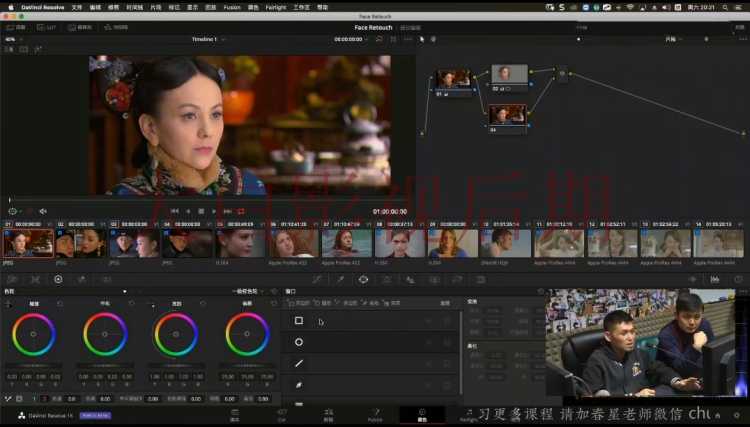Open the Color Wheels palette
750x427 pixels.
tap(58, 279)
